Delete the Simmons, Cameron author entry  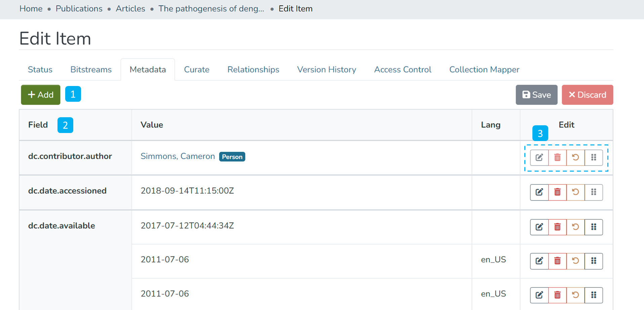(x=557, y=158)
